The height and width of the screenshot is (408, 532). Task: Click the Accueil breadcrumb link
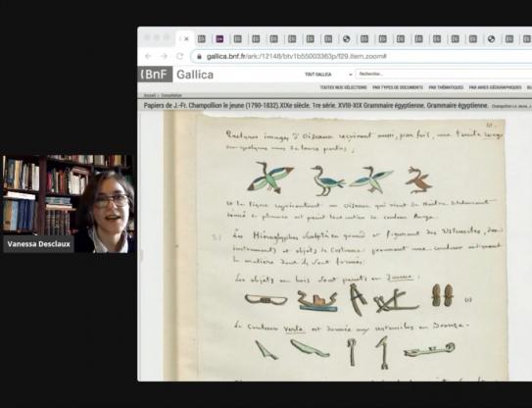point(150,95)
